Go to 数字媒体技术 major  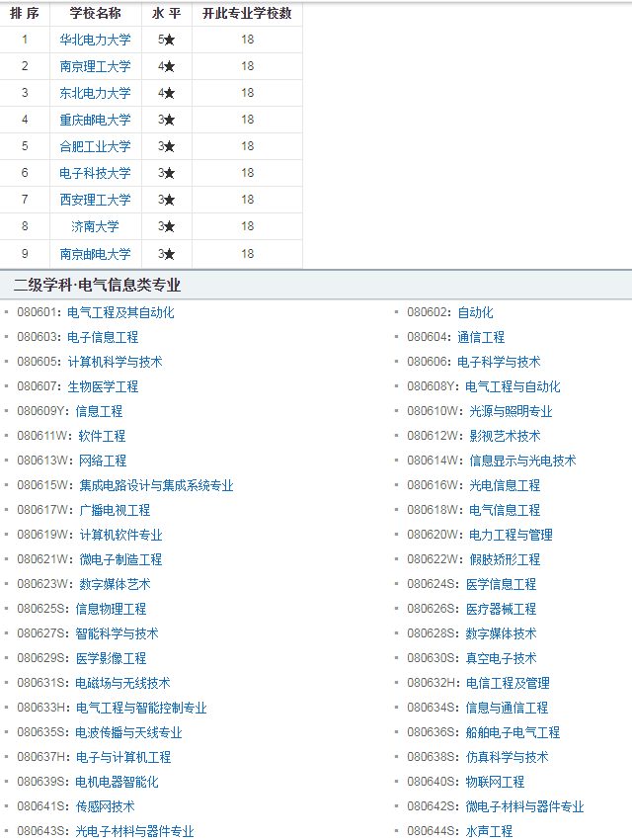pos(501,633)
